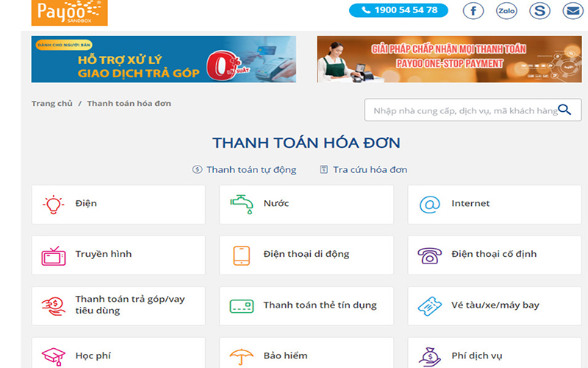Open the Payoo One-Stop Payment banner
Image resolution: width=588 pixels, height=368 pixels.
(x=448, y=60)
